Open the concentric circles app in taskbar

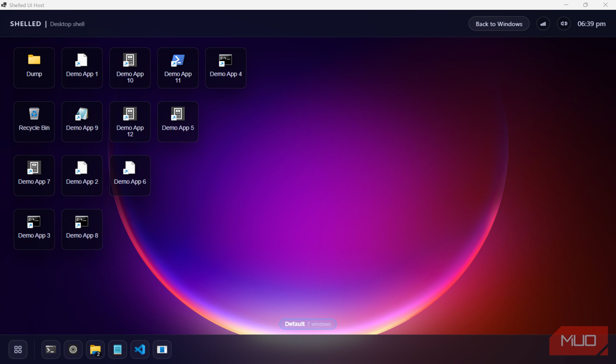73,349
